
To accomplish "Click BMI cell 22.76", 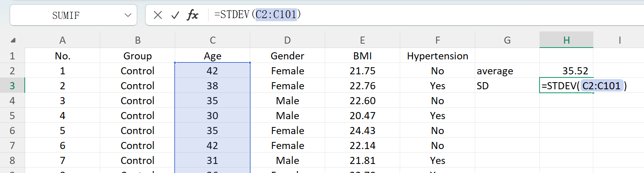I will (x=362, y=86).
